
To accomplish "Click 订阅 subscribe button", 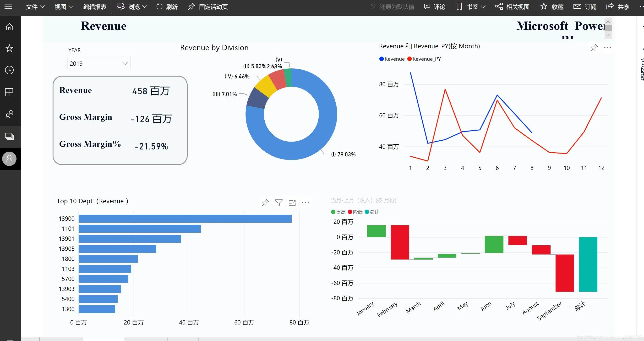I will (585, 7).
